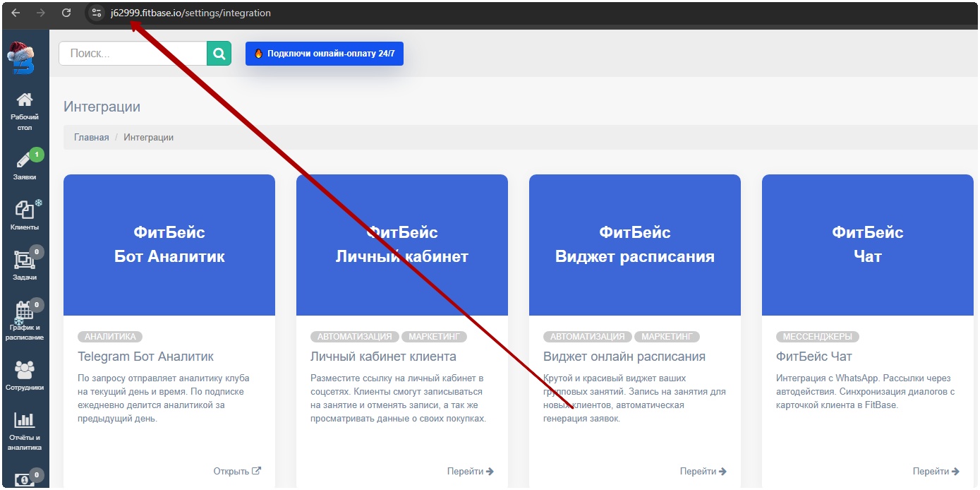Click the Поиск search input field
Image resolution: width=980 pixels, height=490 pixels.
[x=133, y=53]
